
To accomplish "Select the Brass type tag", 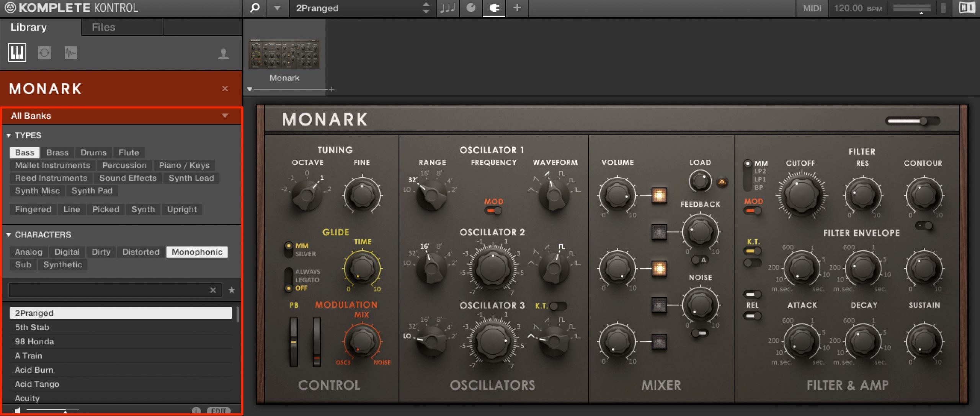I will point(57,152).
